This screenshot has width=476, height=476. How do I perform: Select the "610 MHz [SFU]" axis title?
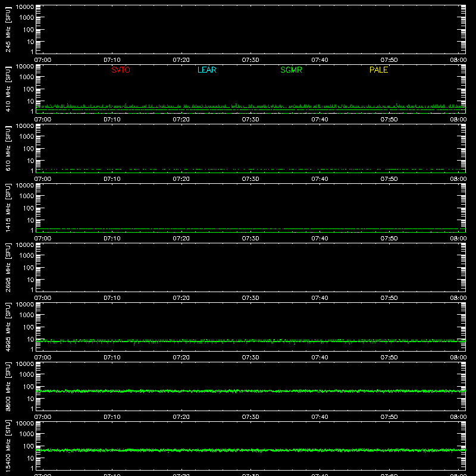(x=8, y=148)
